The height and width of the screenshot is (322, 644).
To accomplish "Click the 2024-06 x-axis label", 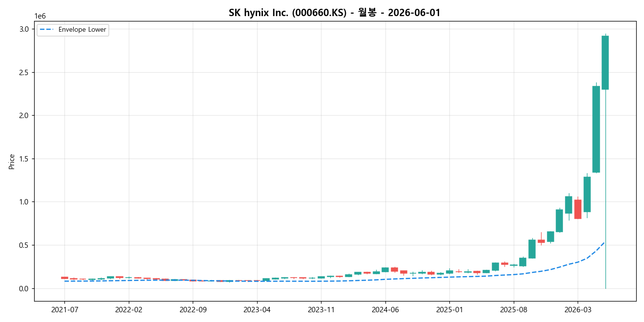I will (x=385, y=309).
